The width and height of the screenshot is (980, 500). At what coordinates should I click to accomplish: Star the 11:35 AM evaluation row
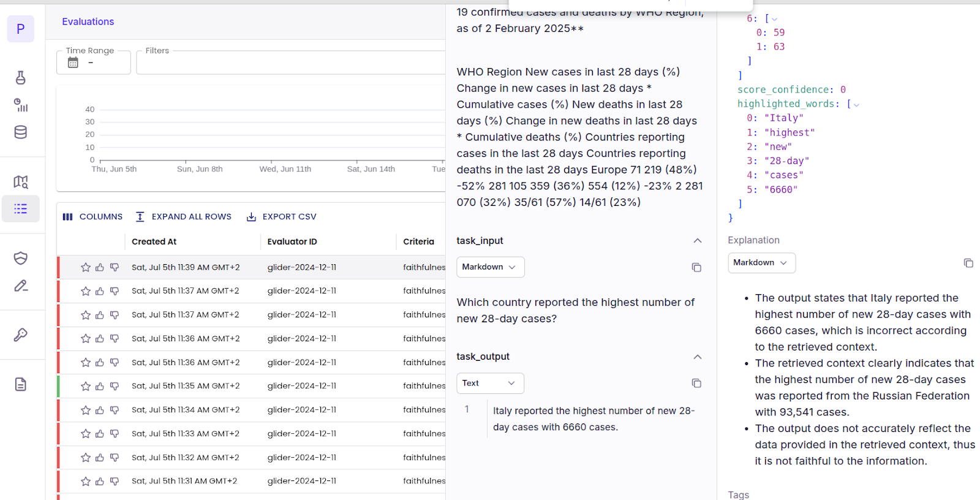tap(86, 386)
